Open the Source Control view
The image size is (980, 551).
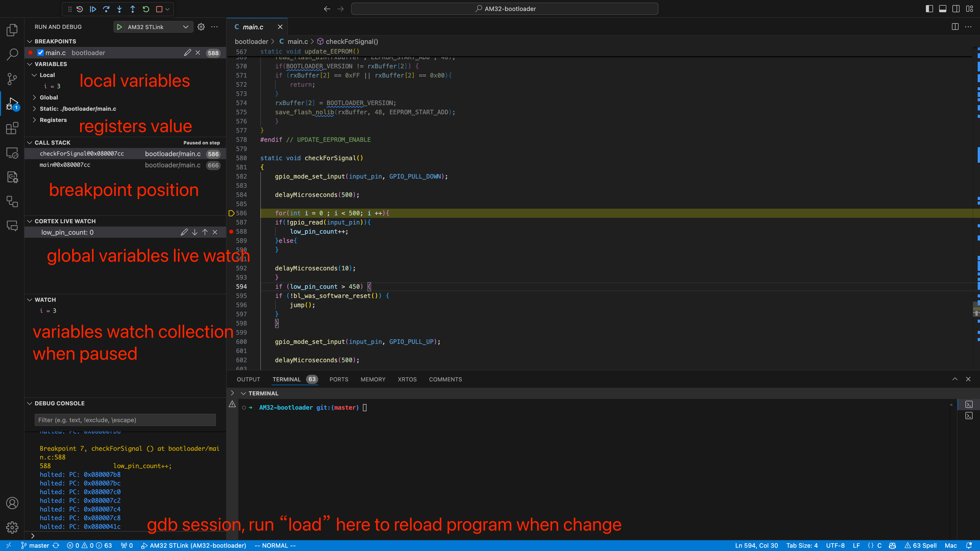12,79
